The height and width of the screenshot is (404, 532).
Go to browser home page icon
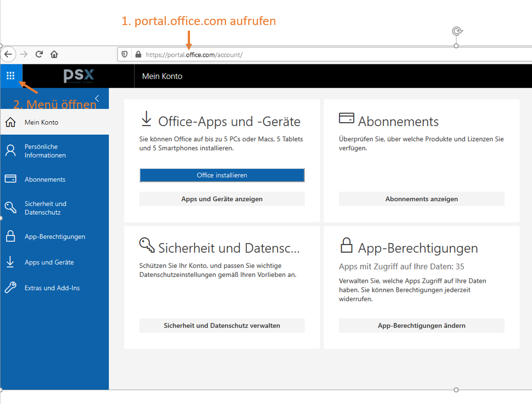54,54
